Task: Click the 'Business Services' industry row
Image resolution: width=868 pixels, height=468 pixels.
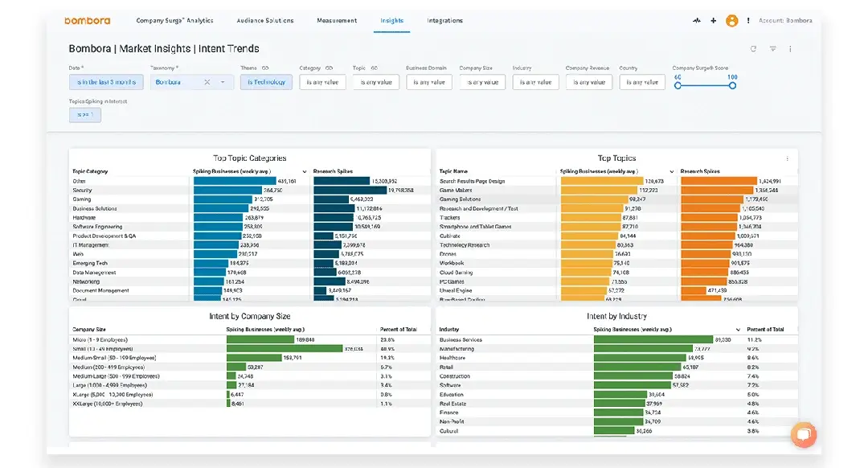Action: (461, 340)
